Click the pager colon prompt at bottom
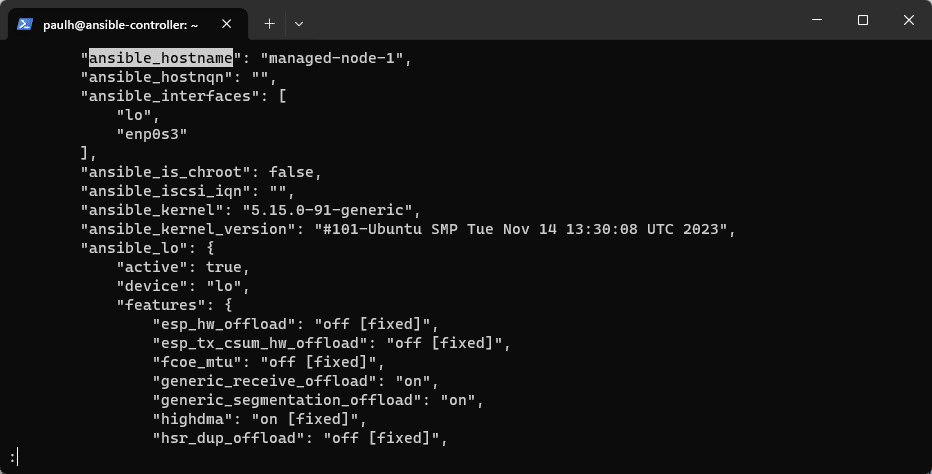Screen dimensions: 932x474 13,457
